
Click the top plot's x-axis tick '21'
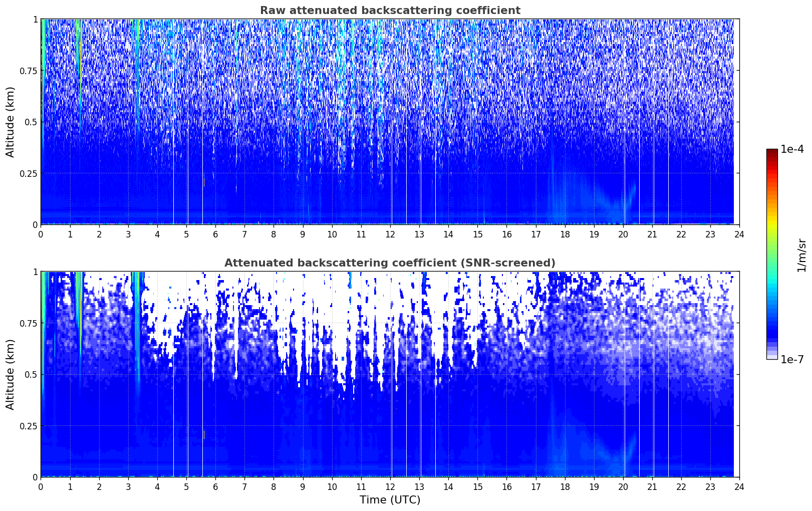pyautogui.click(x=652, y=234)
